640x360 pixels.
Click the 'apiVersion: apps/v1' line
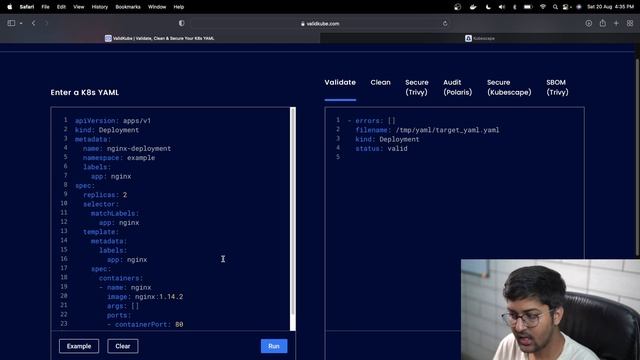(x=113, y=121)
